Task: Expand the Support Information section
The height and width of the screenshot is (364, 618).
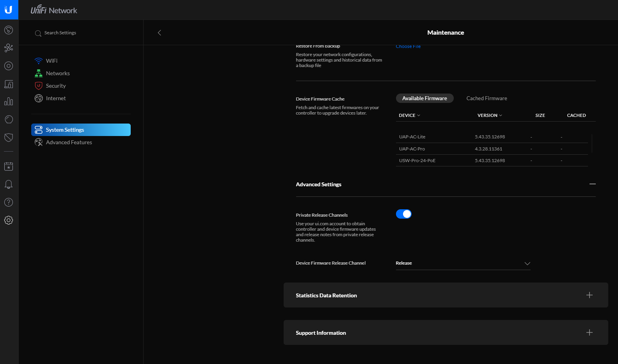Action: click(589, 332)
